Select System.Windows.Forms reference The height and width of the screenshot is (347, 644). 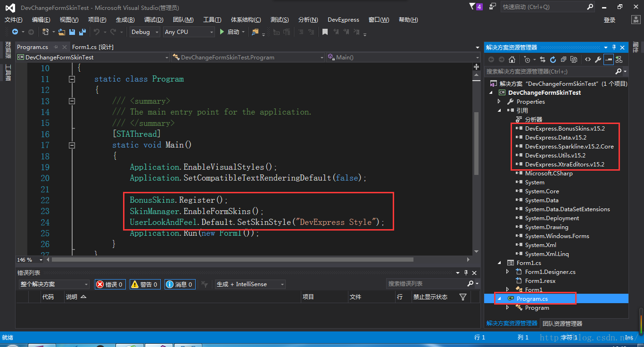coord(557,236)
